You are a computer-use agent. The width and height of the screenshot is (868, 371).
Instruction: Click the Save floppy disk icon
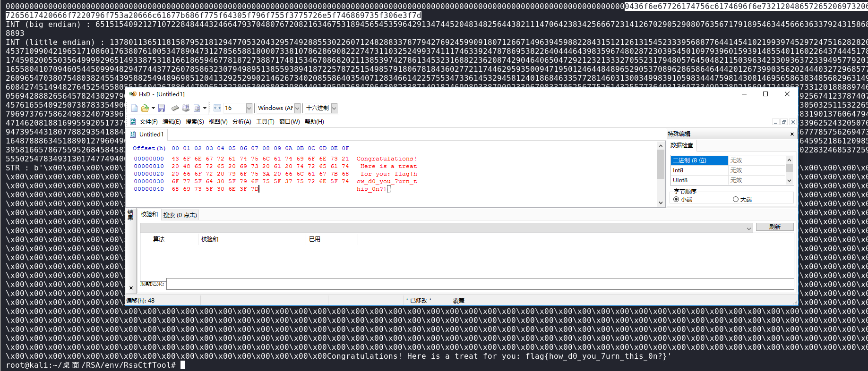coord(161,108)
